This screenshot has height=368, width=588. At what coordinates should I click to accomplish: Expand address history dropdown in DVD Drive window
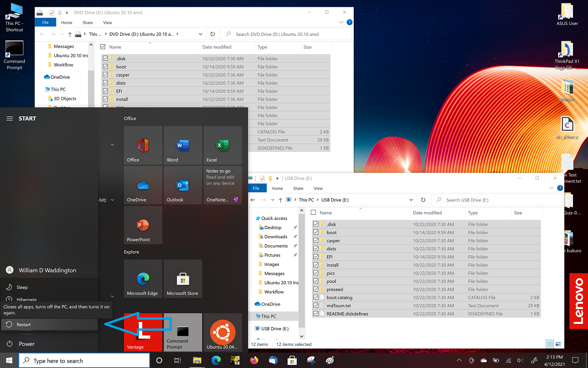tap(201, 34)
